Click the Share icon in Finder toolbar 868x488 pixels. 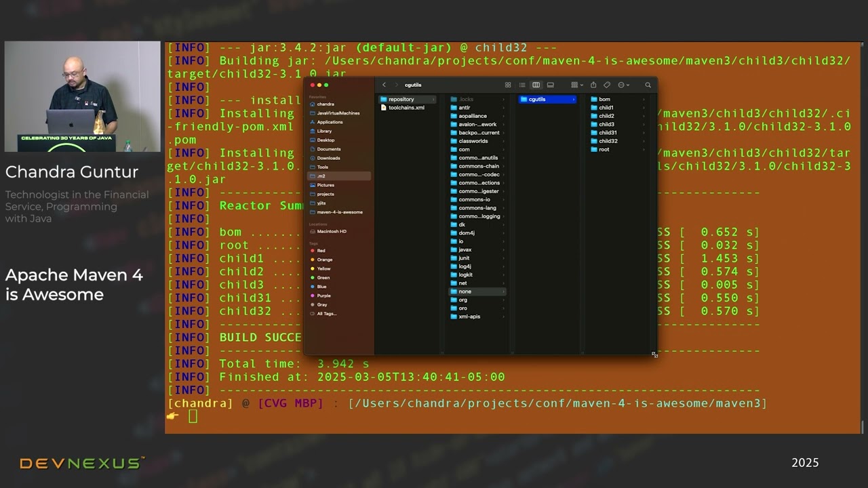pyautogui.click(x=593, y=85)
